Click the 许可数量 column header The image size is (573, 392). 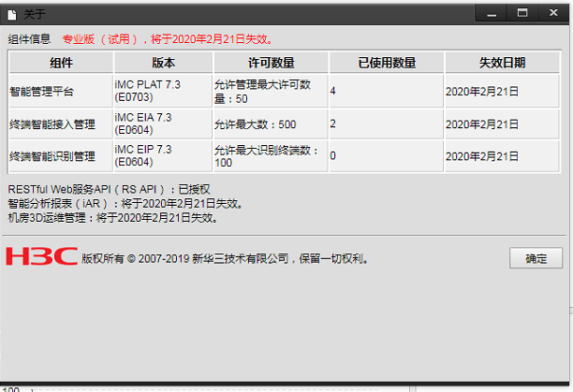[x=271, y=63]
